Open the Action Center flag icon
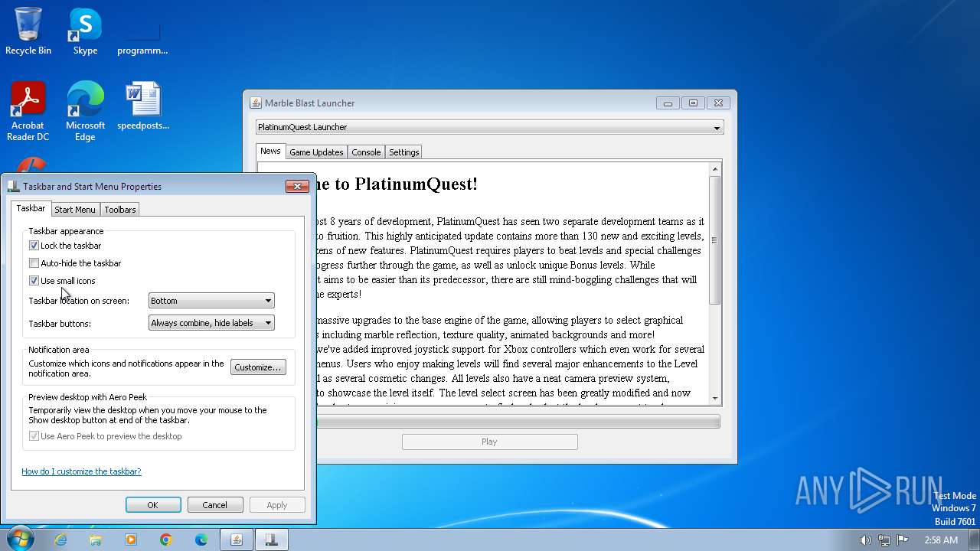This screenshot has height=551, width=980. click(x=903, y=540)
